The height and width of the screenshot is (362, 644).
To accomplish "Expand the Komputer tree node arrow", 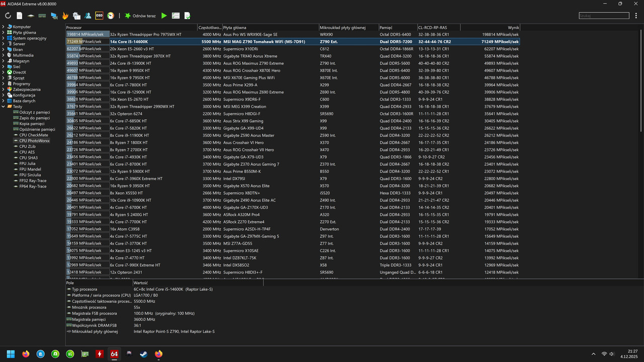I will [4, 27].
